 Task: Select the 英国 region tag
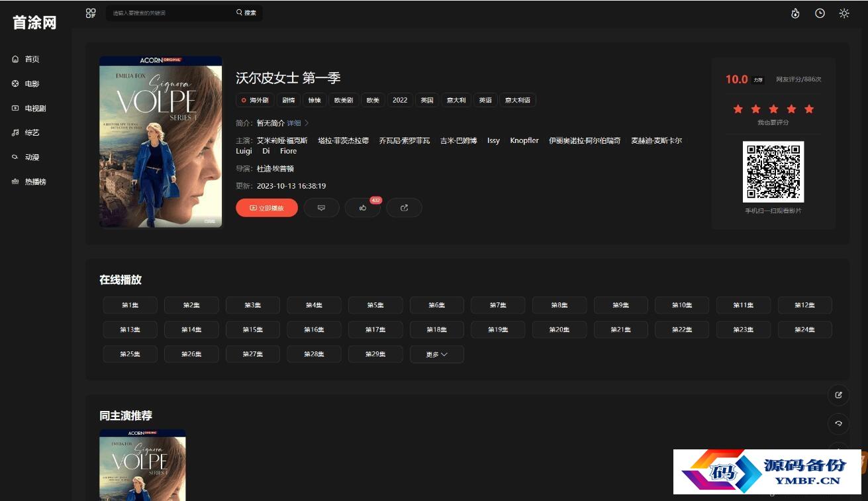(427, 101)
